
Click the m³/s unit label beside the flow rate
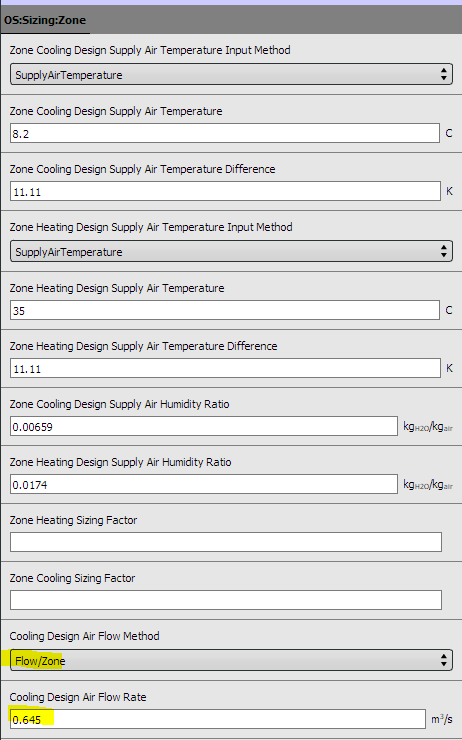442,719
